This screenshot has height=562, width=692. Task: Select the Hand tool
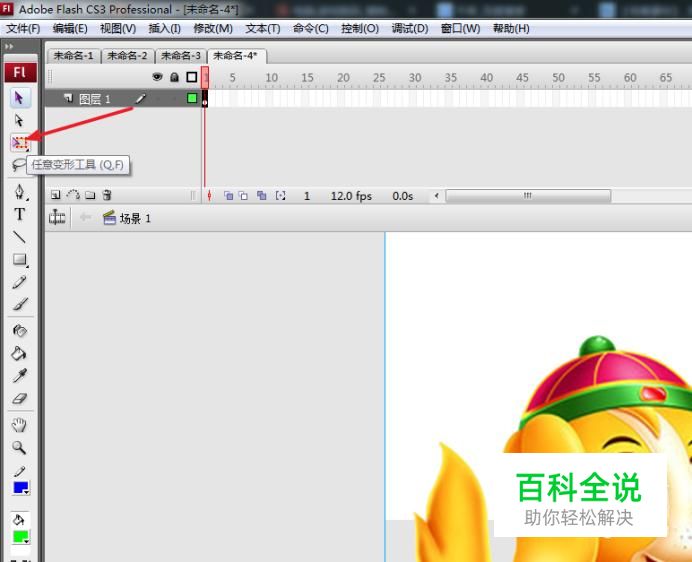click(19, 425)
